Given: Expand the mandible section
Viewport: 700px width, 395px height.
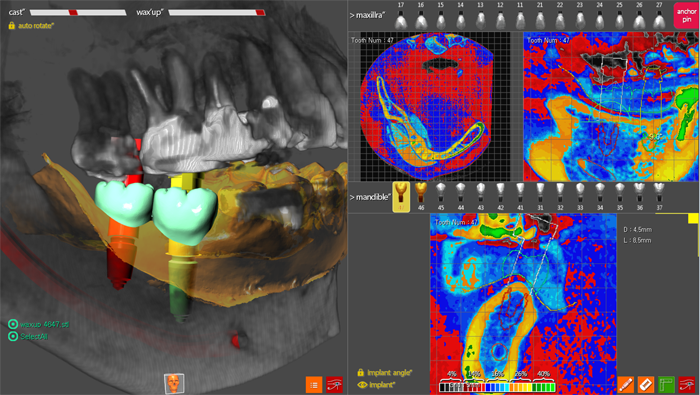Looking at the screenshot, I should 370,197.
